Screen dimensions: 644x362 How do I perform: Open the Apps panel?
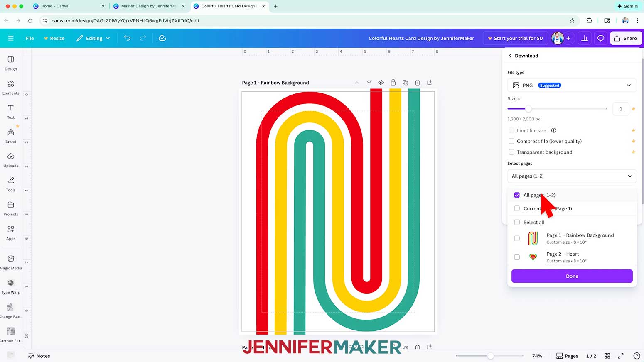click(x=11, y=232)
